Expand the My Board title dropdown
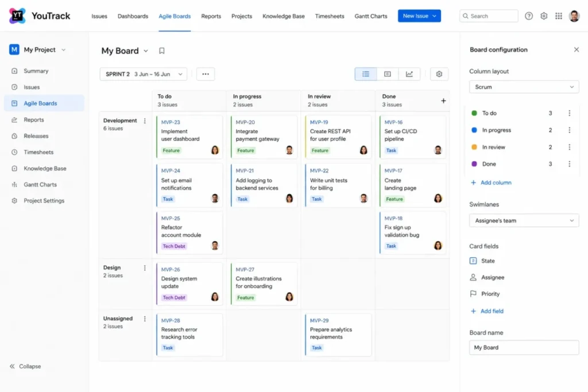The image size is (588, 392). (146, 51)
